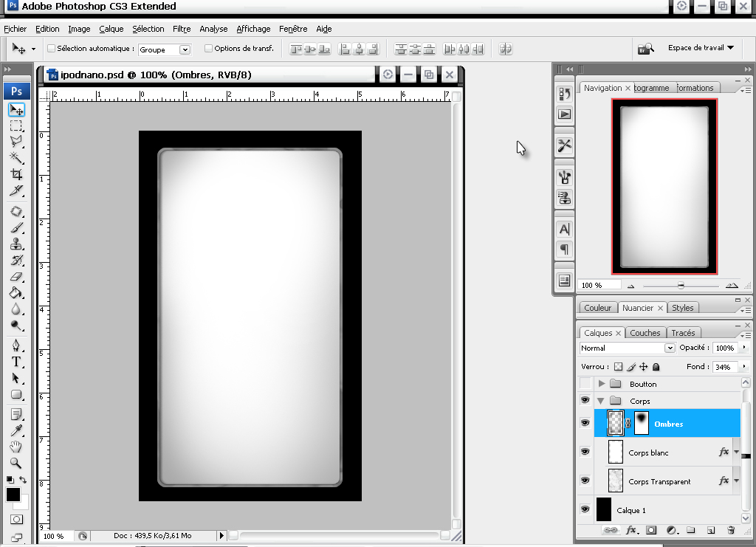Open the Normal blend mode dropdown
Image resolution: width=756 pixels, height=547 pixels.
point(628,348)
